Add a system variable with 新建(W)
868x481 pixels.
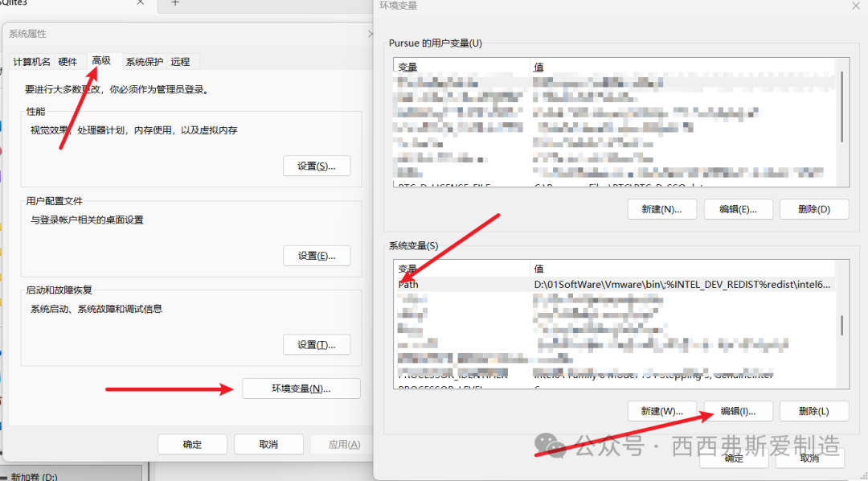pyautogui.click(x=661, y=411)
